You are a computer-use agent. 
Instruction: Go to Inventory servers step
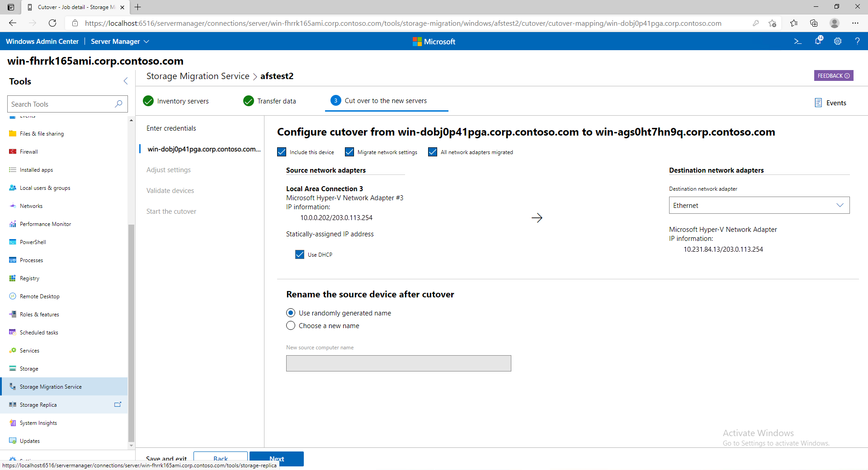click(176, 101)
